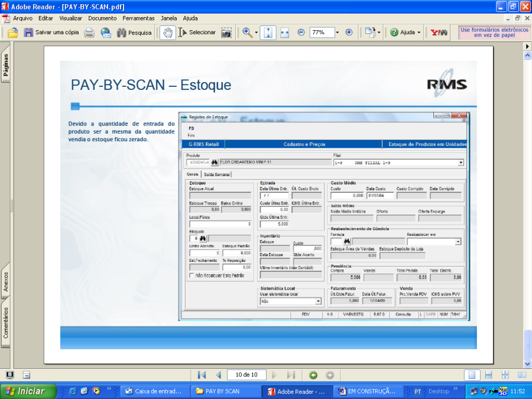
Task: Click the Open file folder icon
Action: (x=12, y=33)
